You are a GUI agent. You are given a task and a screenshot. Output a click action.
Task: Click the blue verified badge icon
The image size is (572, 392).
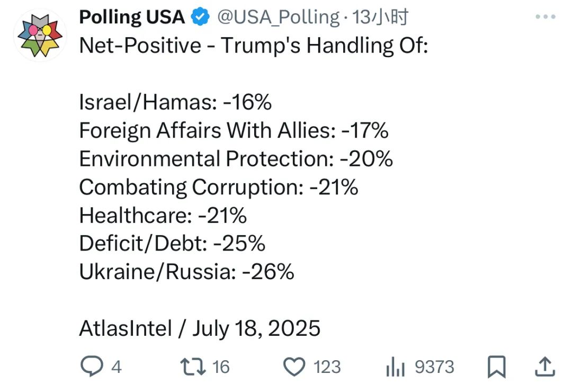pos(200,17)
